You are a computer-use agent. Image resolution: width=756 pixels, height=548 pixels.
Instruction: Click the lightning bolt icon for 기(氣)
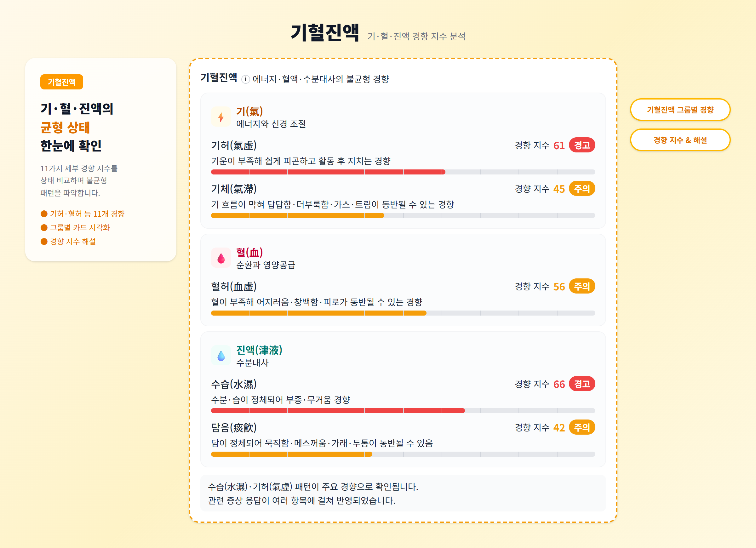[221, 116]
